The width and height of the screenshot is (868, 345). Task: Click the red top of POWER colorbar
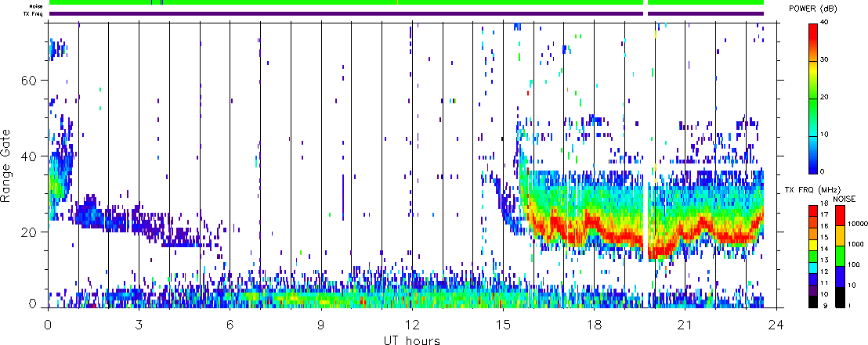pos(812,31)
